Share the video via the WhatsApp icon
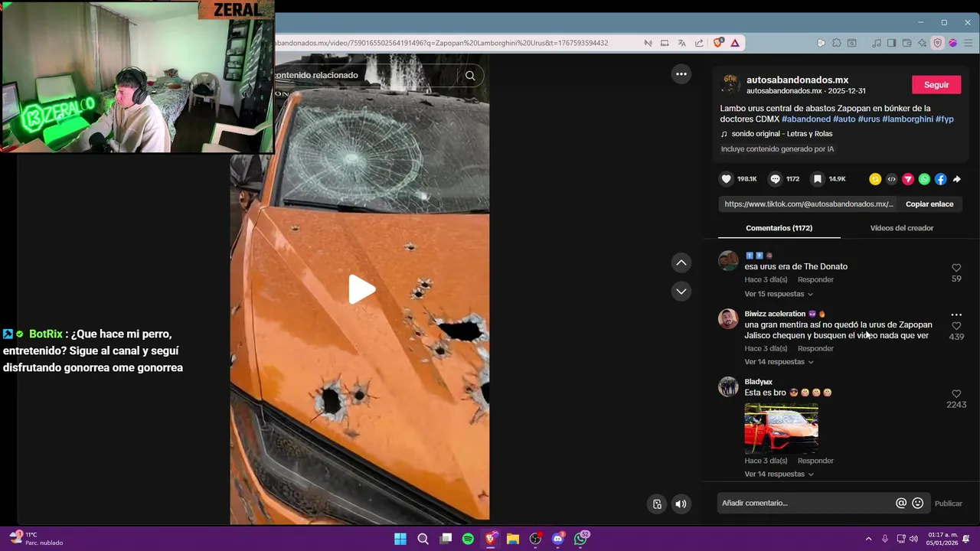This screenshot has height=551, width=980. (924, 179)
